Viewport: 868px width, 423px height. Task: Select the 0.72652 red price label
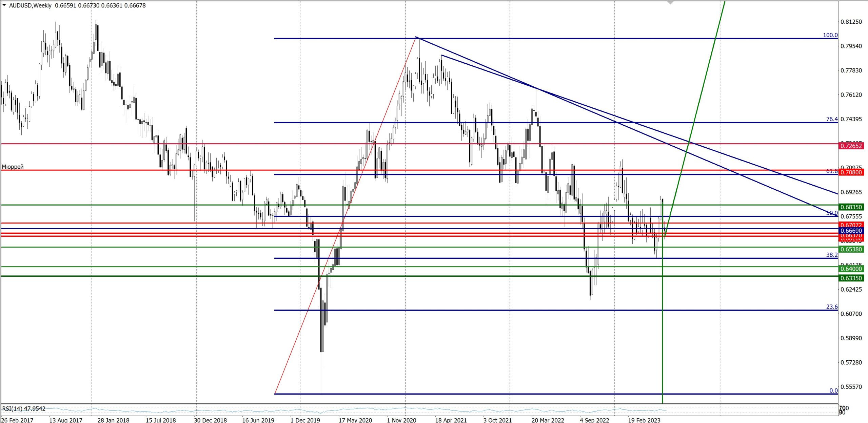tap(851, 146)
